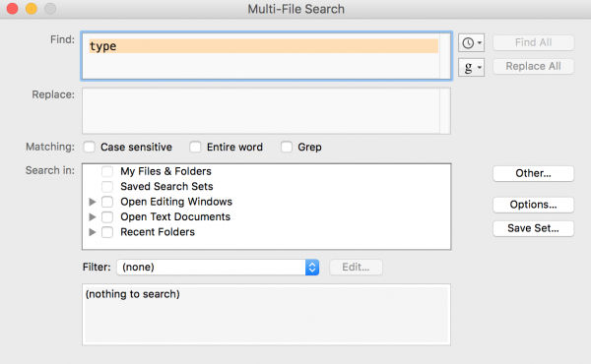This screenshot has height=364, width=591.
Task: Minimize window with yellow button
Action: pos(32,8)
